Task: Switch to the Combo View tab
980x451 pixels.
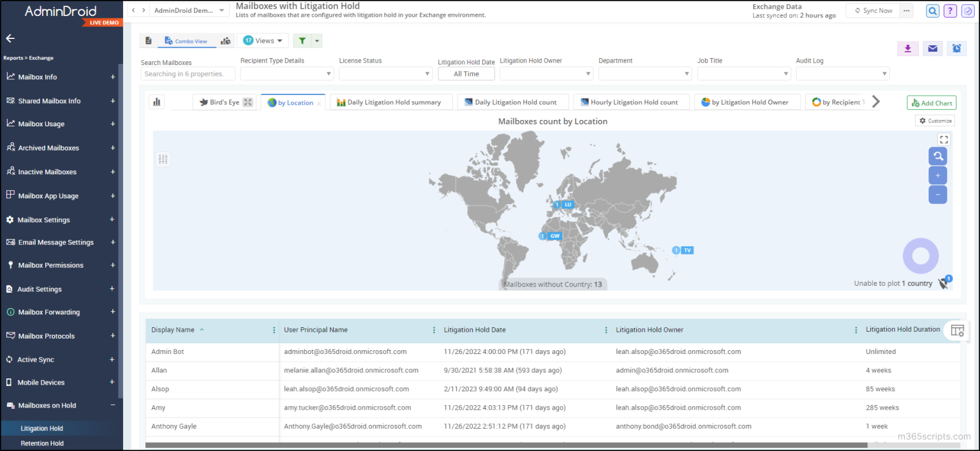Action: tap(187, 40)
